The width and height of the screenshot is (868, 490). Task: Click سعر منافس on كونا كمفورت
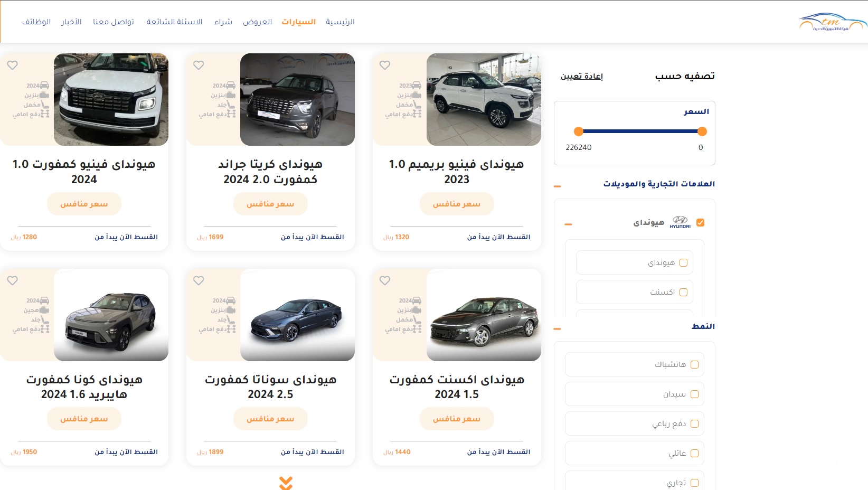click(84, 419)
